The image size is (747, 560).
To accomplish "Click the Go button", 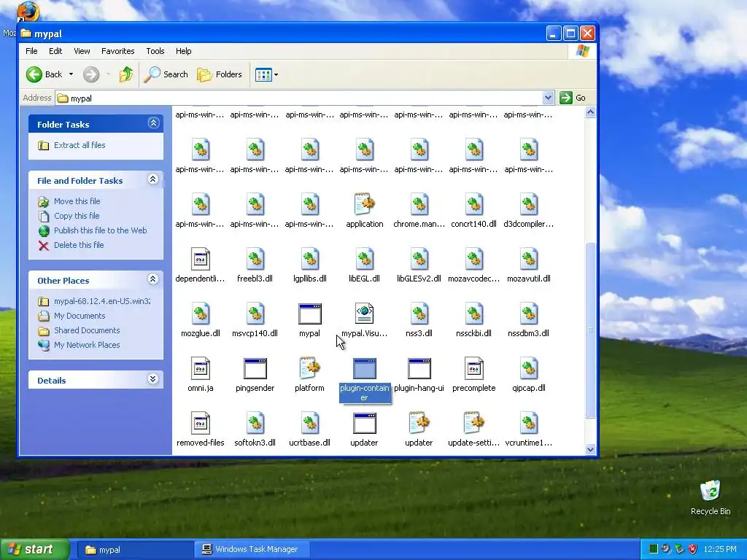I will [573, 98].
